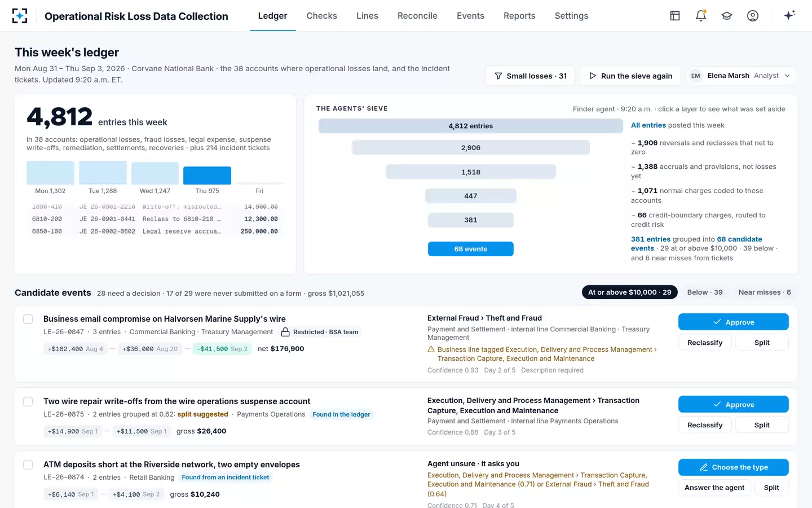
Task: Check the ATM deposits short event checkbox
Action: pos(28,465)
